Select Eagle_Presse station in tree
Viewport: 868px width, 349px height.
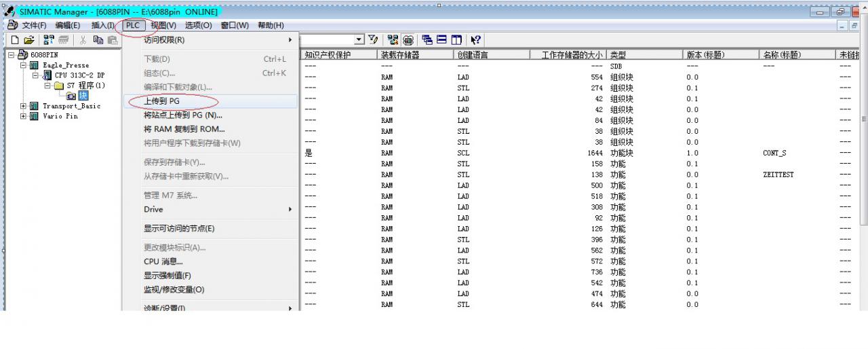(66, 65)
